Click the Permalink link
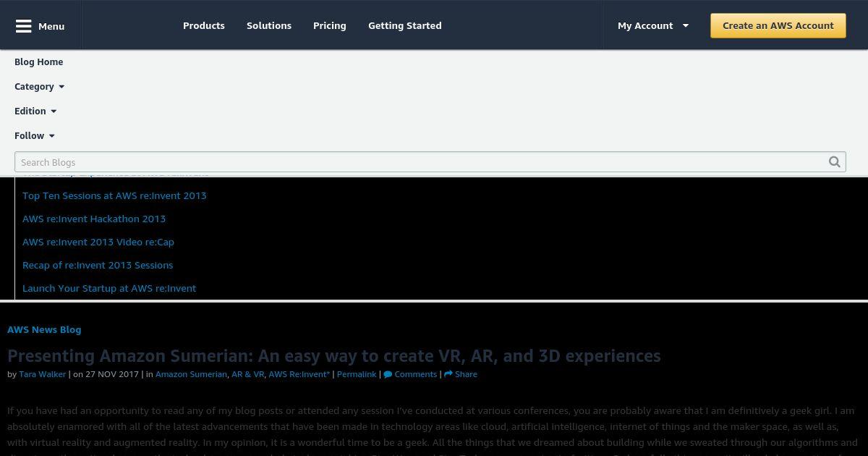 pyautogui.click(x=357, y=374)
